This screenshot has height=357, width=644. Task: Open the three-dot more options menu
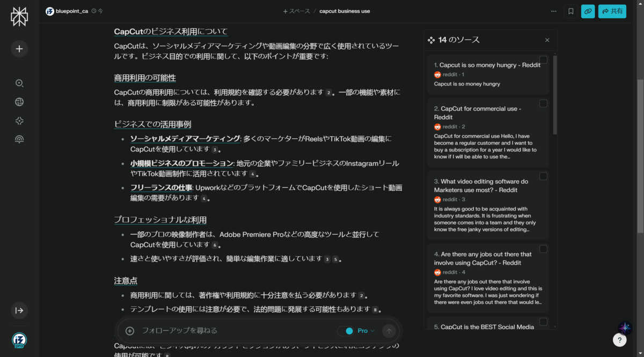point(554,11)
